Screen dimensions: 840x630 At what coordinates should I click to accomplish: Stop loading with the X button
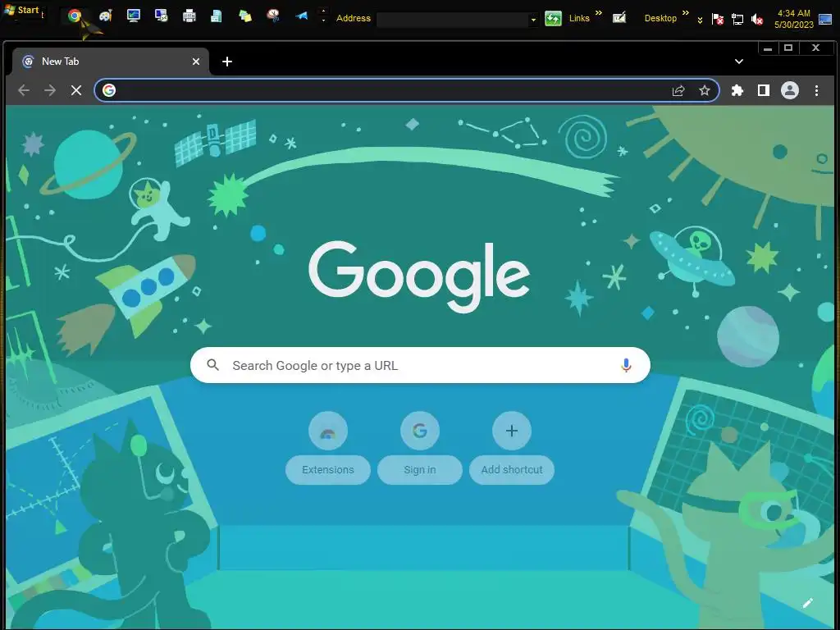click(x=76, y=90)
